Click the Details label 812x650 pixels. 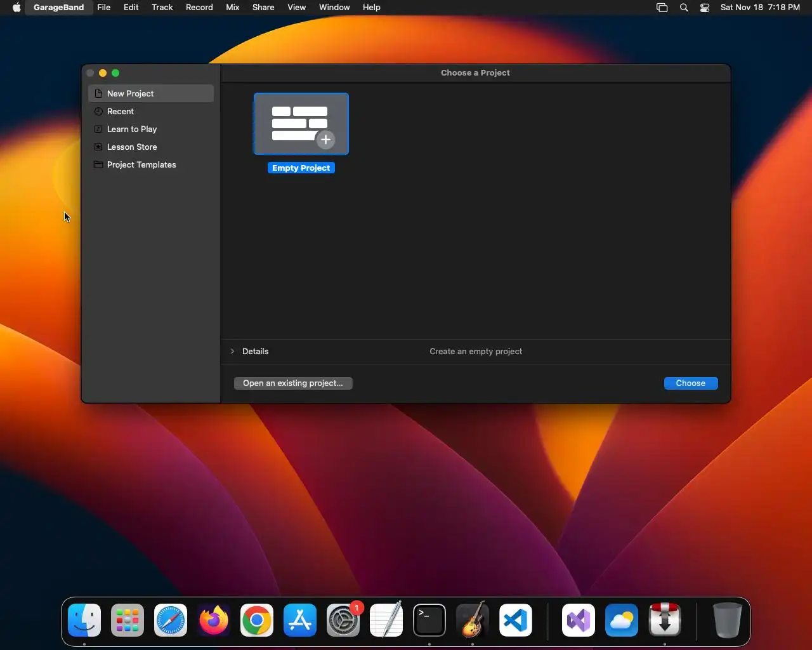(x=255, y=351)
